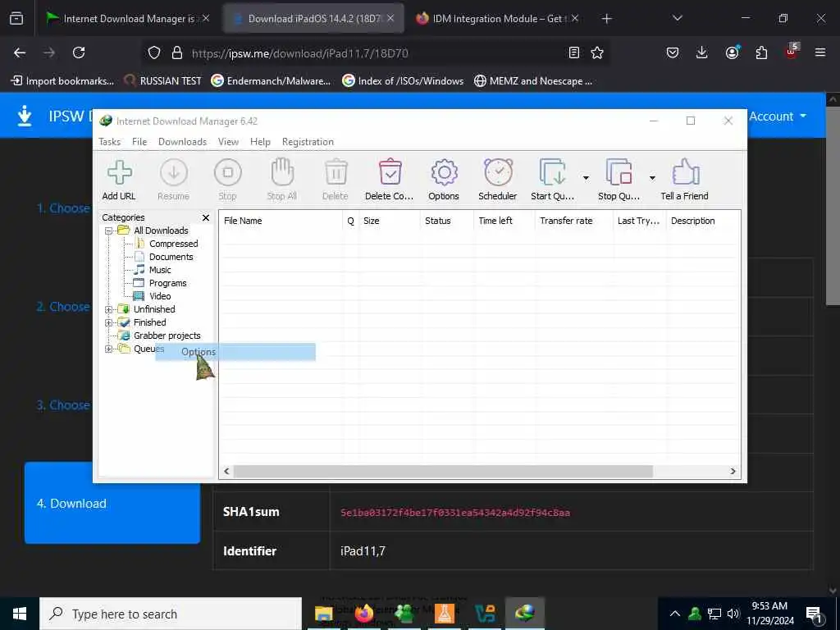Screen dimensions: 840x630
Task: Click the Tell a Friend thumbs-up icon
Action: 685,173
